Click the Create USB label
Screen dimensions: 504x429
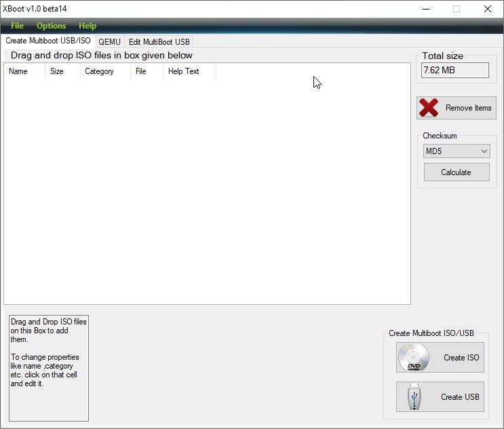pyautogui.click(x=460, y=397)
